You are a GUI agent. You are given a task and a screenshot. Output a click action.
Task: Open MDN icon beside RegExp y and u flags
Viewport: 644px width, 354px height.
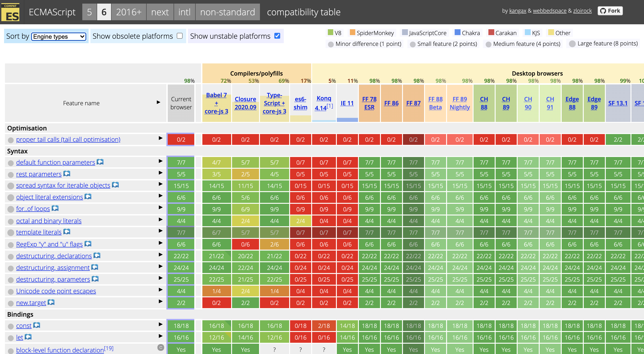(x=88, y=244)
